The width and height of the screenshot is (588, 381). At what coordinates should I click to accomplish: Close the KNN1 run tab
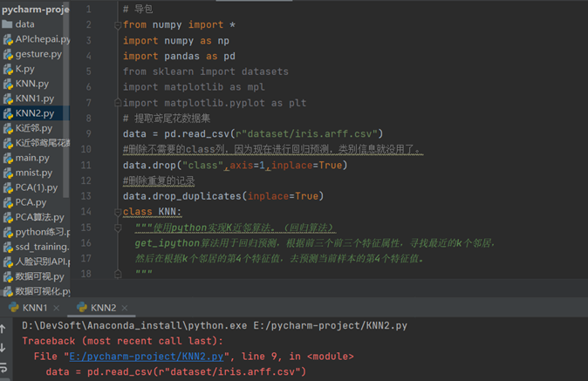click(56, 308)
